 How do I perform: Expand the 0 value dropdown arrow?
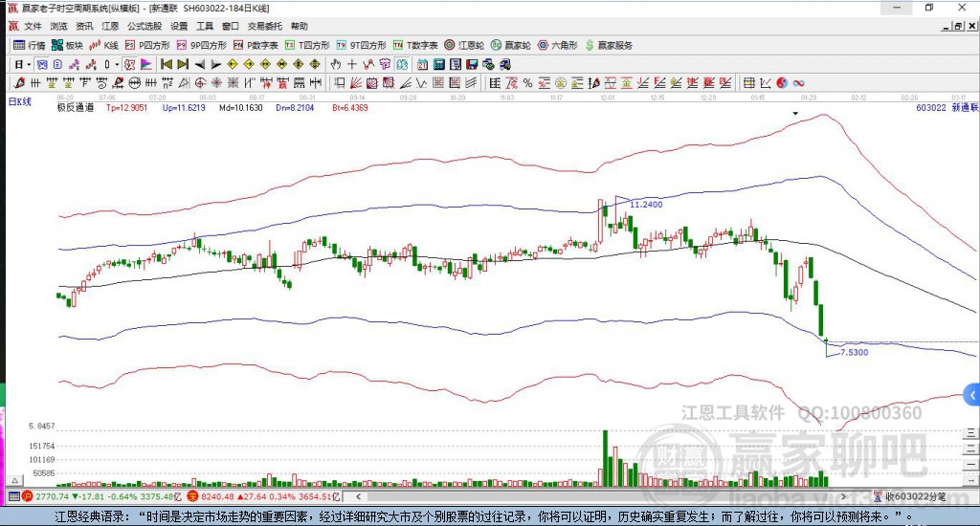(x=117, y=64)
